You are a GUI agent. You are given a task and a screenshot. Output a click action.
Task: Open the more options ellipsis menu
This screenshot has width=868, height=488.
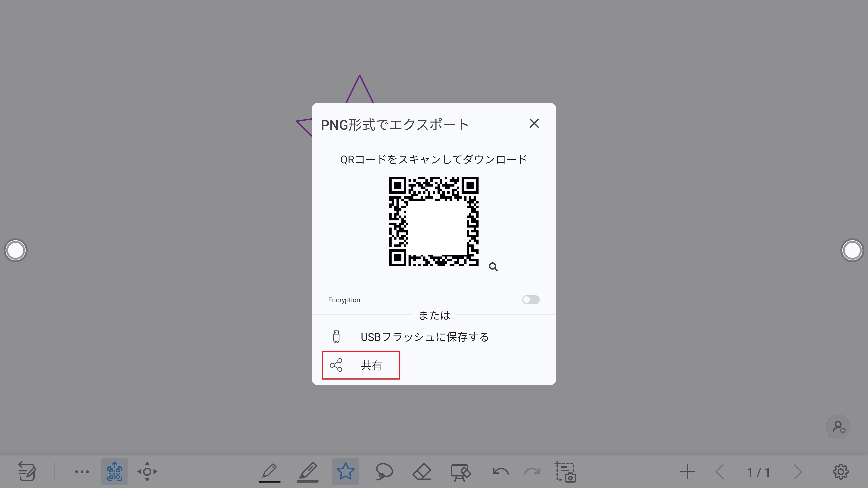pos(82,472)
